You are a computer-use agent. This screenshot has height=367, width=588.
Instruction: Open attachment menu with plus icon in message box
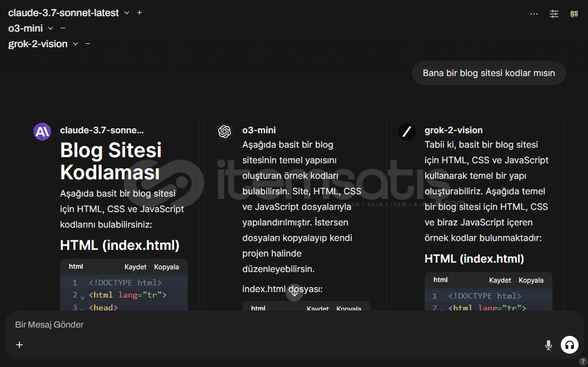(x=19, y=345)
